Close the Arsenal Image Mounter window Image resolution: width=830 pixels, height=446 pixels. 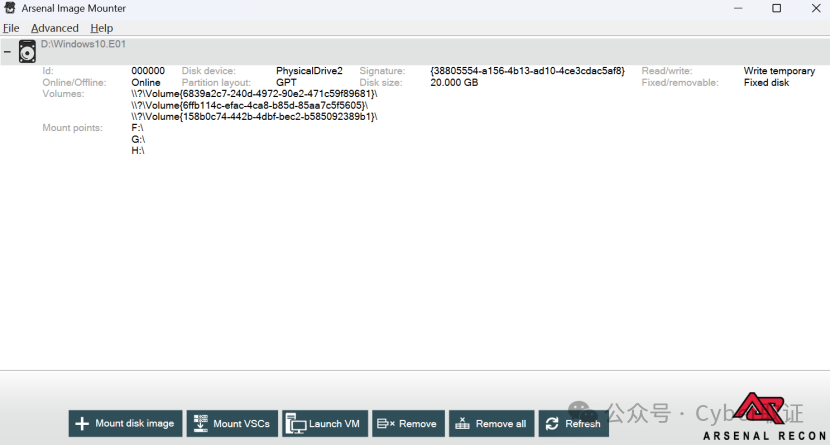coord(816,8)
